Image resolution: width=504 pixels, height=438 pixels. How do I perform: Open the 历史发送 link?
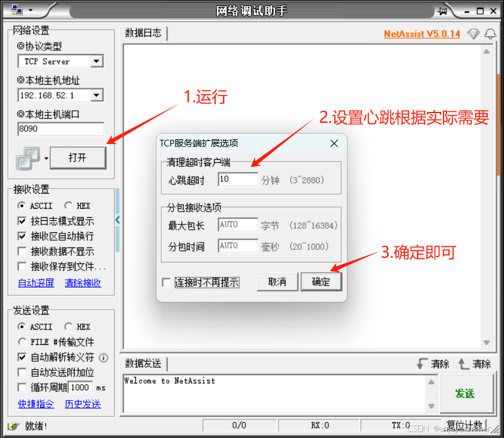pyautogui.click(x=83, y=404)
